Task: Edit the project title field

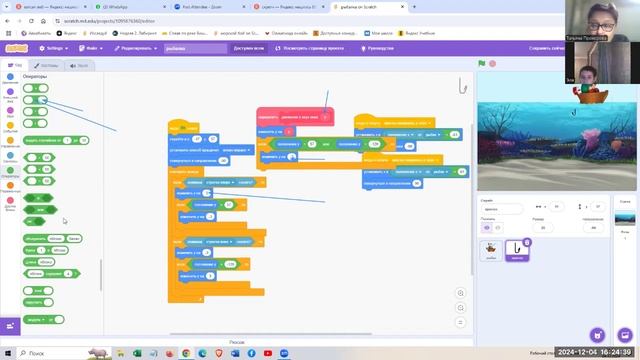Action: (195, 49)
